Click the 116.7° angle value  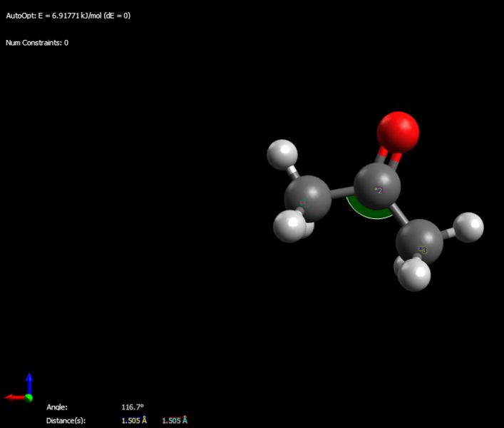pyautogui.click(x=133, y=407)
